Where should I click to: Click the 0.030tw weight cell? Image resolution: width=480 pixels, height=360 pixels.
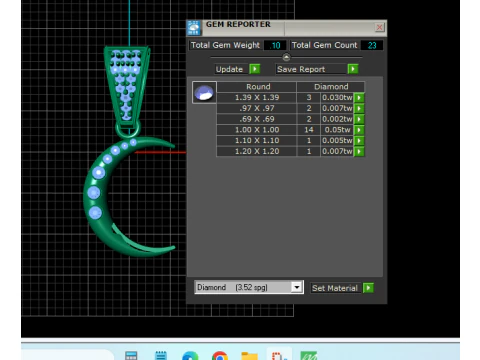pos(337,98)
